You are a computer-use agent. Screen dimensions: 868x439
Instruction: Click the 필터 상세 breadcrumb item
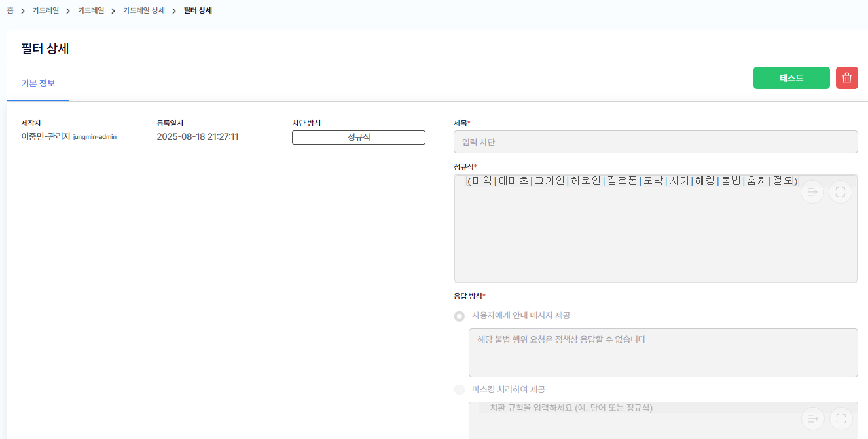(198, 10)
